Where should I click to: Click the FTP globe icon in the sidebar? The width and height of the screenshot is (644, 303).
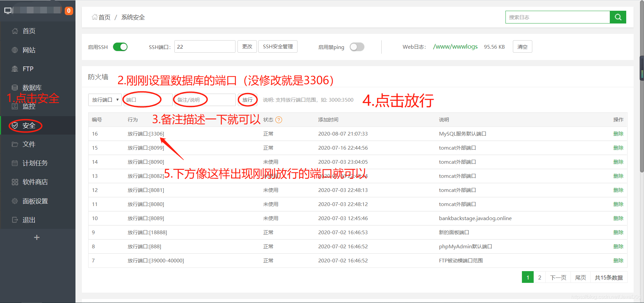(15, 69)
